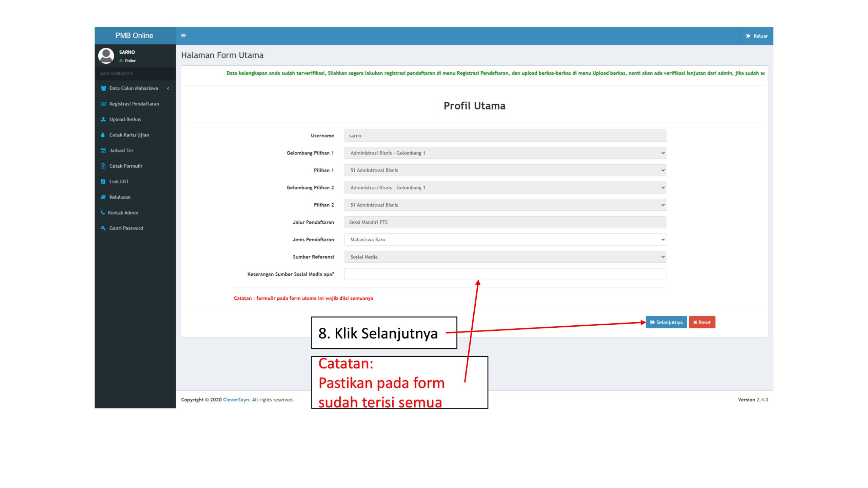
Task: Click the Ganti Password key icon
Action: (x=103, y=228)
